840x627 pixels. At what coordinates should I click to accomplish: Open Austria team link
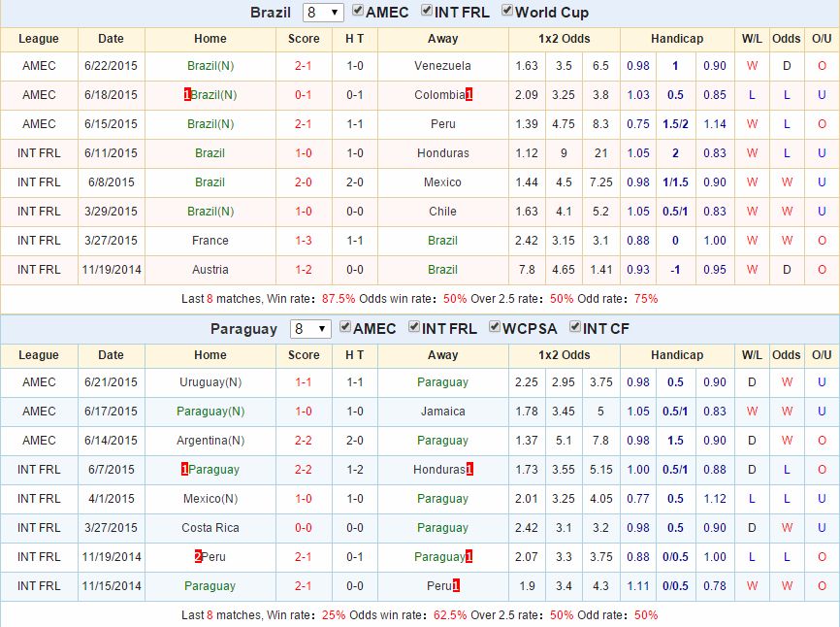point(210,270)
